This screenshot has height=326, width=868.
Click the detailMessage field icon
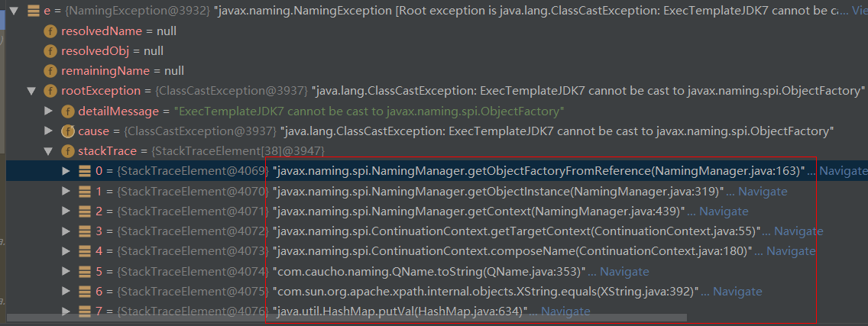click(x=67, y=111)
